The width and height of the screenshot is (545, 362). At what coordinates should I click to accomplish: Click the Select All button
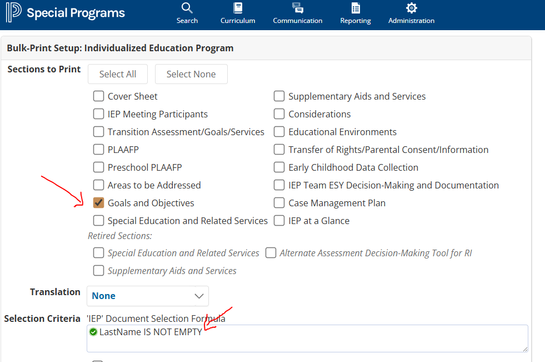pyautogui.click(x=117, y=74)
